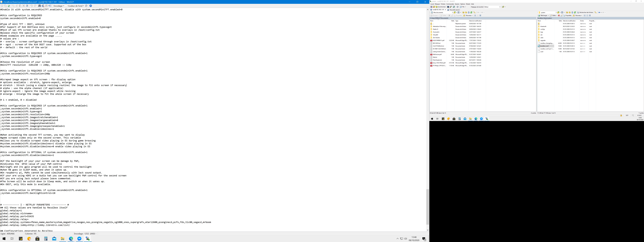
Task: Click the Télécharger button in remote panel
Action: [543, 16]
